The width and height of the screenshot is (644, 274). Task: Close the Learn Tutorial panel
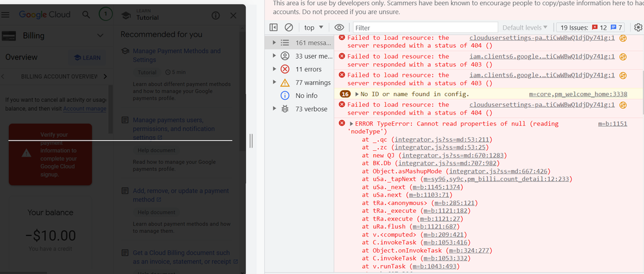[x=234, y=15]
